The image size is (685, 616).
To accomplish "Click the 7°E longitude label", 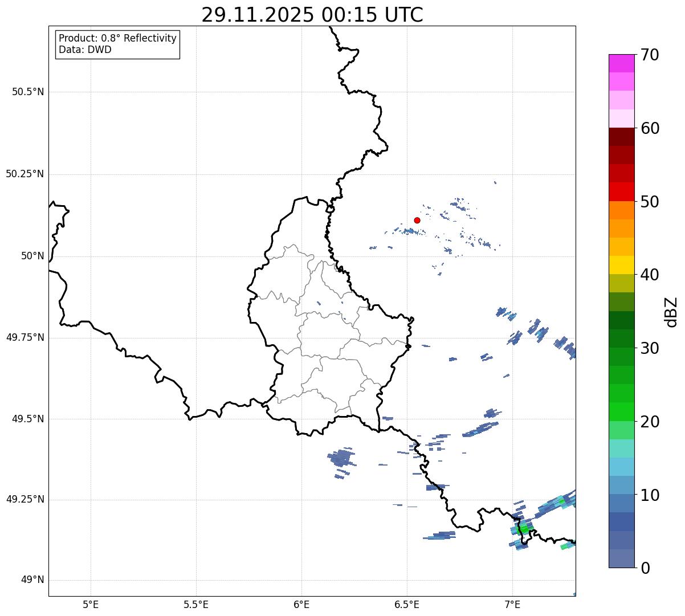I will point(512,604).
